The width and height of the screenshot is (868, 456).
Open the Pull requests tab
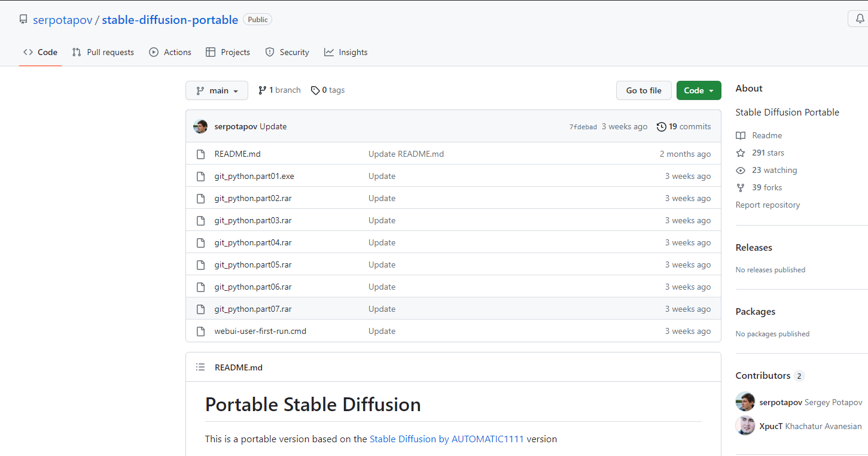coord(103,52)
